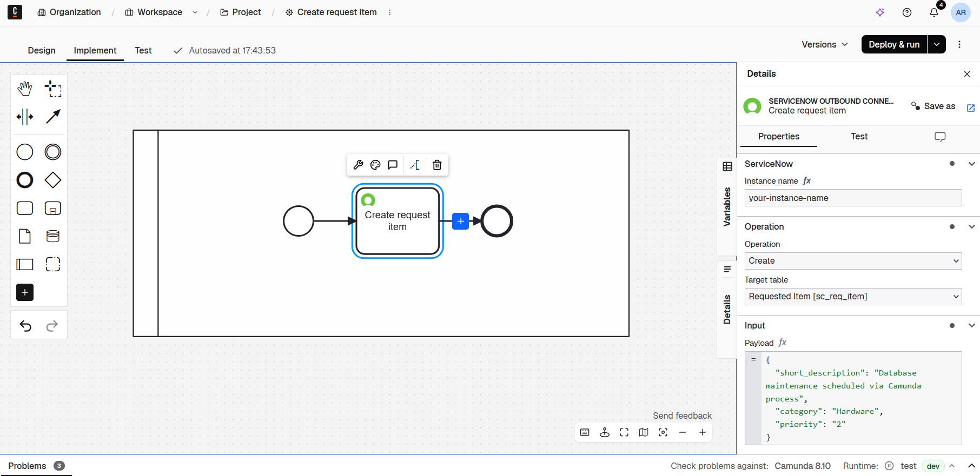This screenshot has width=980, height=476.
Task: Reset the viewport to center
Action: tap(663, 432)
